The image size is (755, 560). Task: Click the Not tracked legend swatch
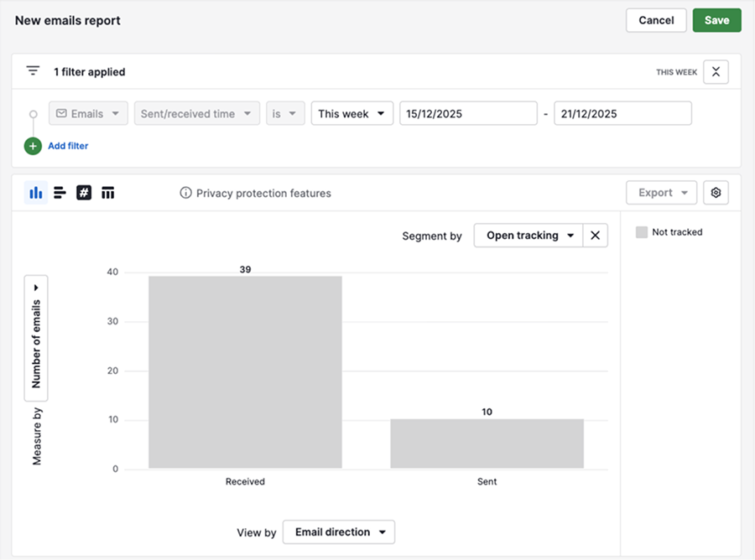pos(642,232)
